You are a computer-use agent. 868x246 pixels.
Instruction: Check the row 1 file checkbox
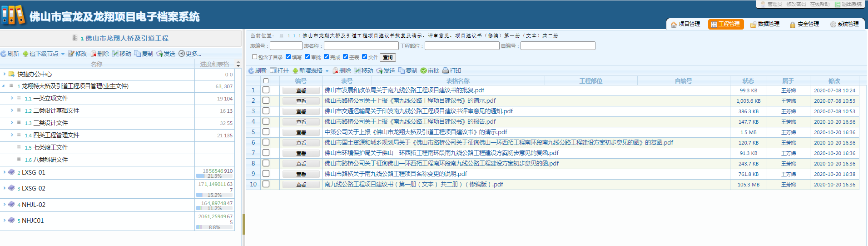pyautogui.click(x=266, y=90)
